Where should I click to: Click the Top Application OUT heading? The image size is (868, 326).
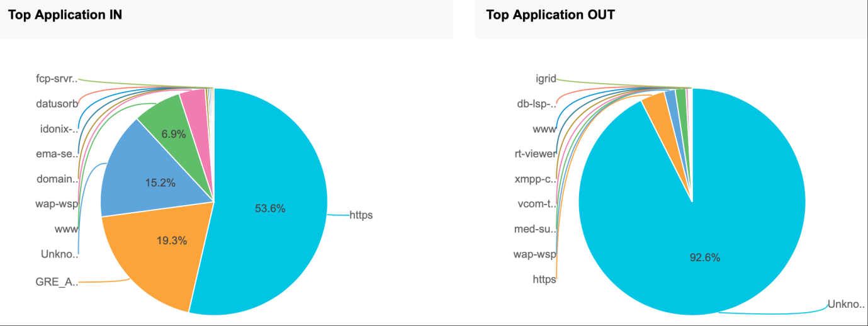click(550, 15)
